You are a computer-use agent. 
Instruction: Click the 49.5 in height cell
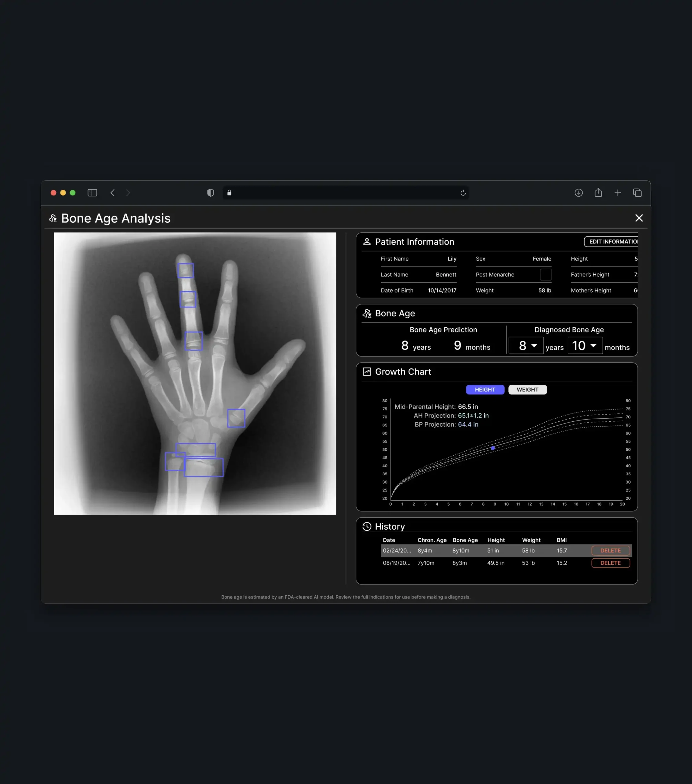[496, 563]
